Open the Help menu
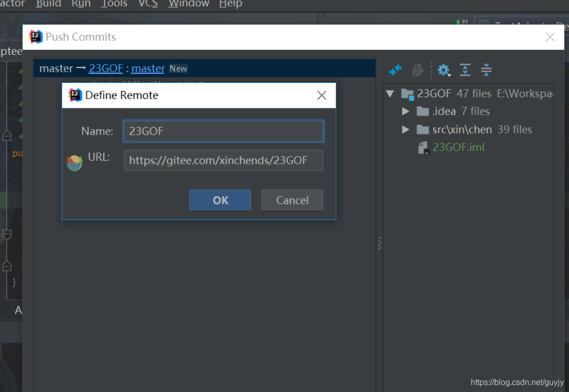The image size is (569, 392). coord(231,4)
